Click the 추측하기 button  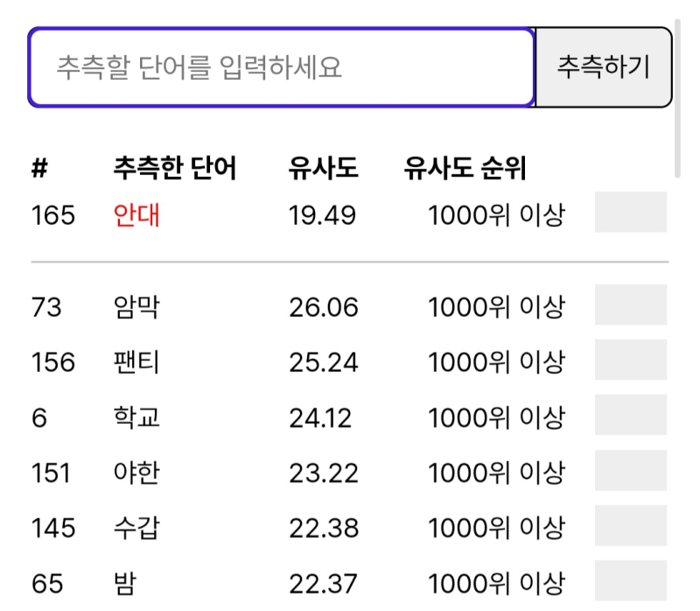coord(604,67)
